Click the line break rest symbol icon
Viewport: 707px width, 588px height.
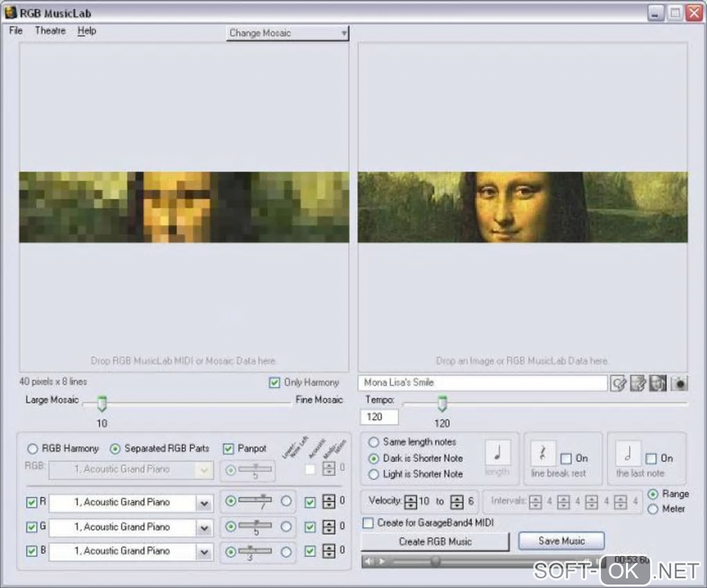point(543,453)
